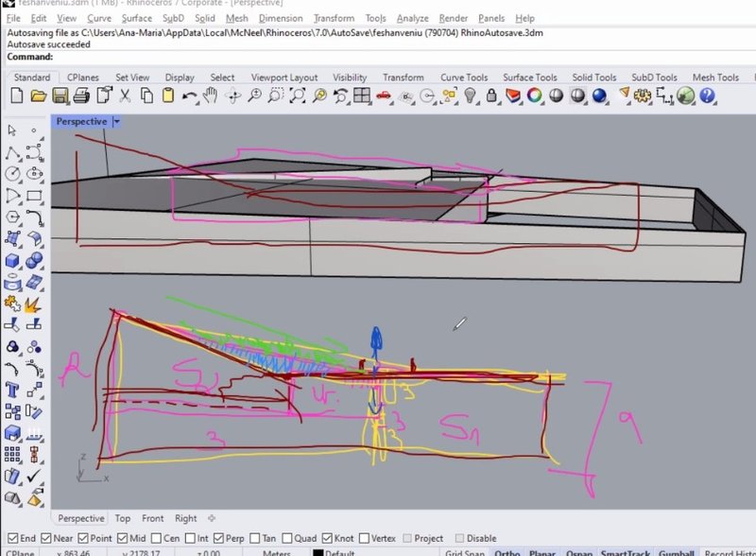The width and height of the screenshot is (756, 556).
Task: Switch to the Curve Tools tab
Action: (464, 78)
